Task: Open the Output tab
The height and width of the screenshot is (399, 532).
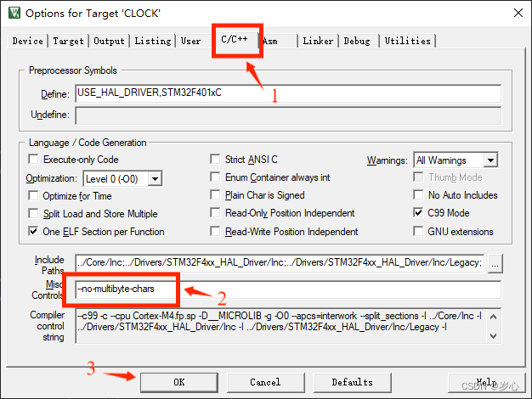Action: tap(109, 41)
